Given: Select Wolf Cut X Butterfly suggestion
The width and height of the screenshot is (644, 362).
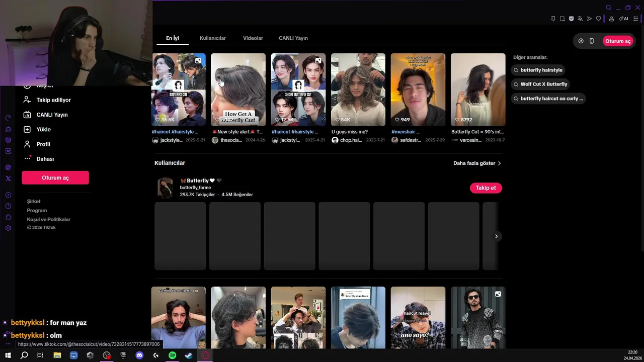Looking at the screenshot, I should [x=540, y=84].
